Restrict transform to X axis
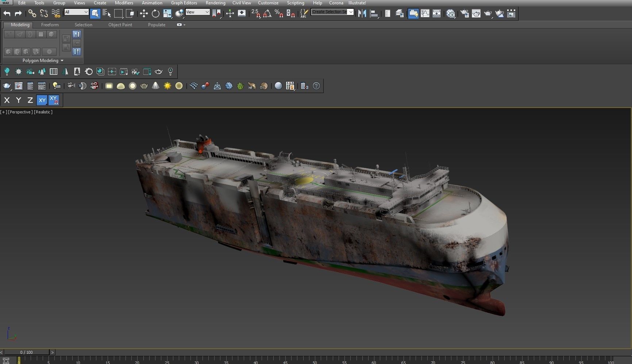 (7, 100)
